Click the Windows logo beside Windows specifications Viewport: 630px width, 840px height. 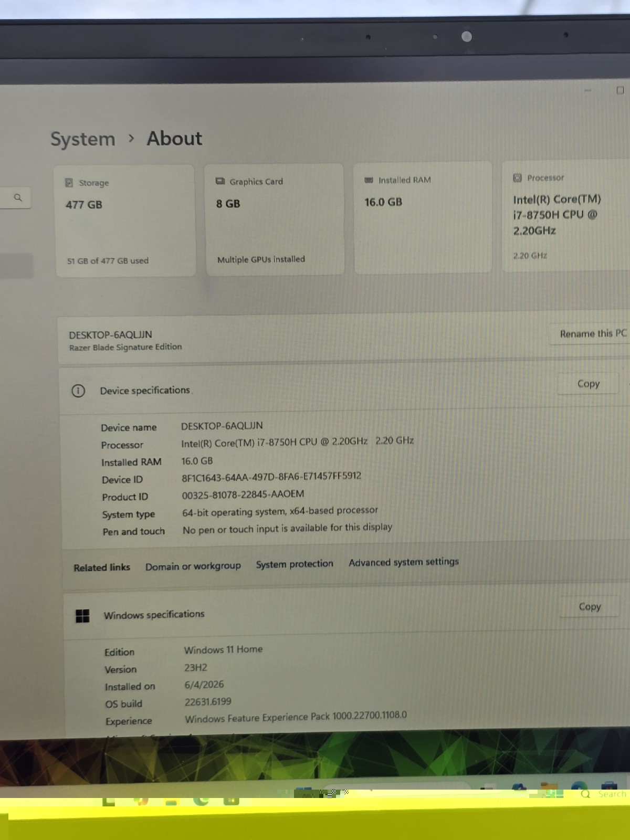[82, 616]
